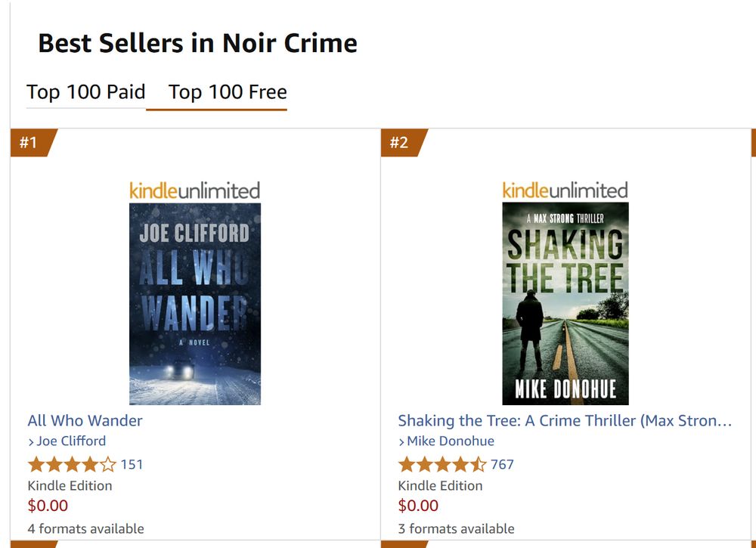Visit author Mike Donohue's page
The image size is (756, 548).
pyautogui.click(x=451, y=441)
